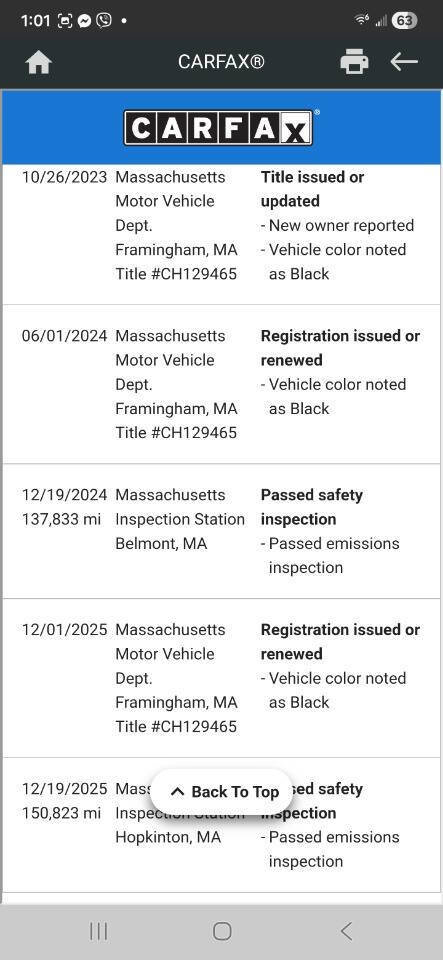
Task: Go back using the arrow icon
Action: pyautogui.click(x=404, y=61)
